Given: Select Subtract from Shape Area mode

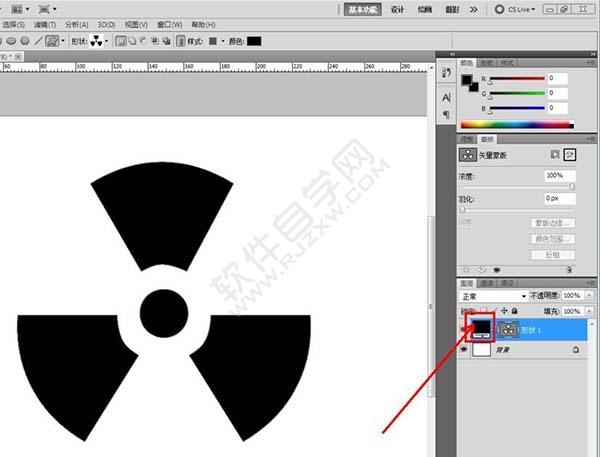Looking at the screenshot, I should coord(143,41).
